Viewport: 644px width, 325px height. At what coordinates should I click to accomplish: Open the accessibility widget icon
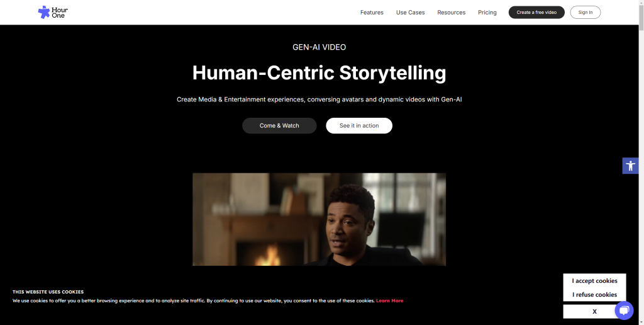(630, 166)
